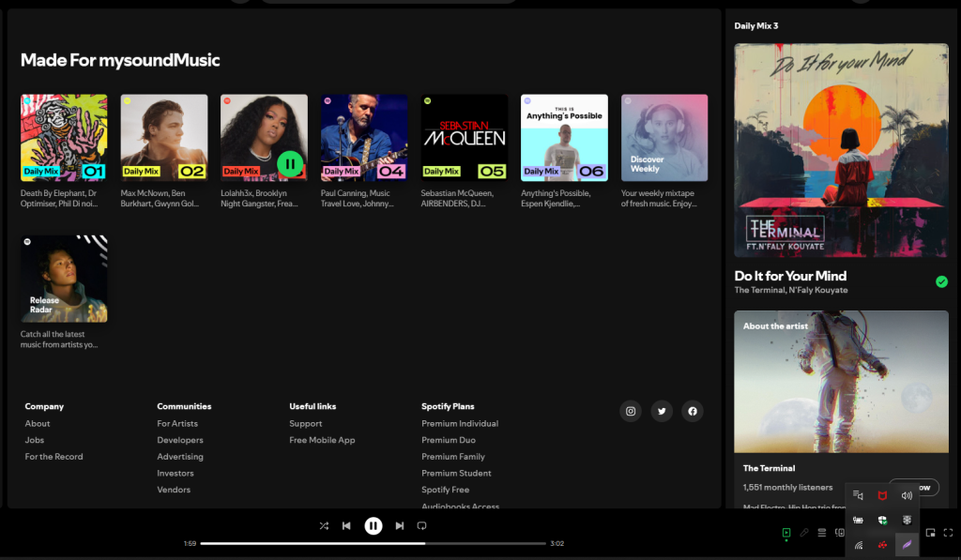Pause Daily Mix 03 with the green button

290,163
